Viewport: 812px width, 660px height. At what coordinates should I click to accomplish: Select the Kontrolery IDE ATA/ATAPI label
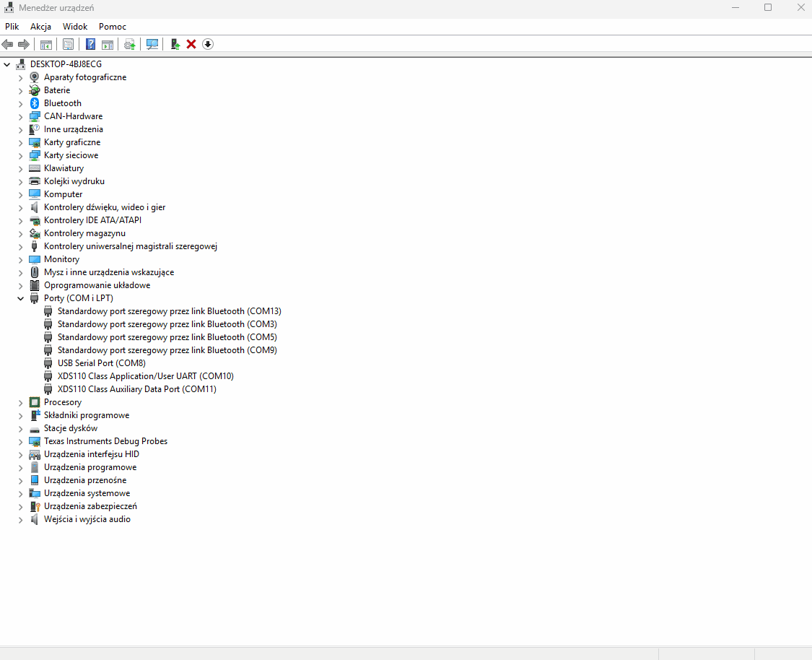(92, 220)
